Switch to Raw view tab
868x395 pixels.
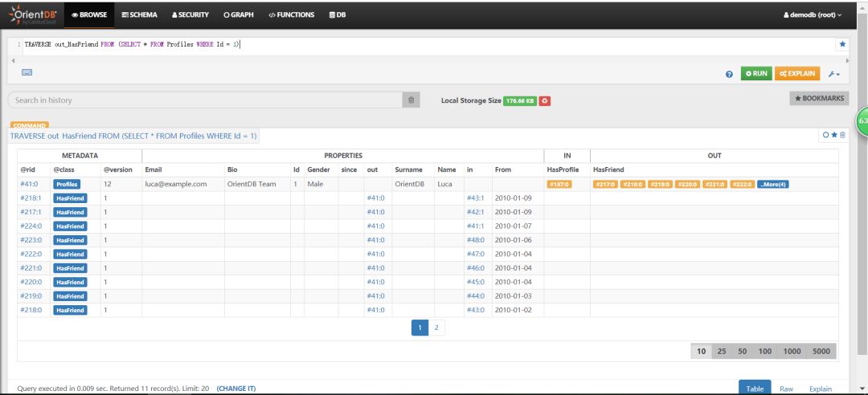point(786,389)
